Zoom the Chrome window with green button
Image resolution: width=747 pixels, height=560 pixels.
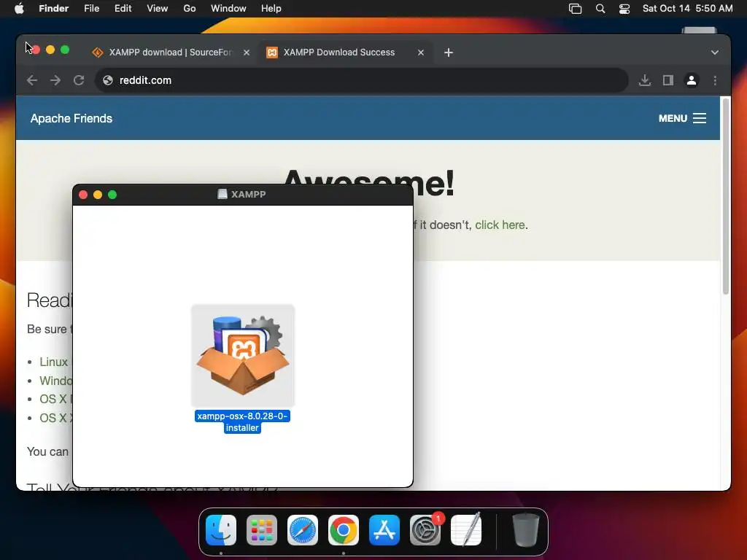[x=65, y=50]
